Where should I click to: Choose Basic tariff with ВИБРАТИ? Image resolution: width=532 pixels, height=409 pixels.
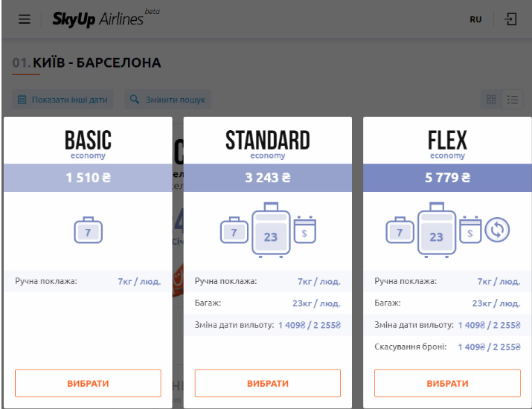coord(88,383)
